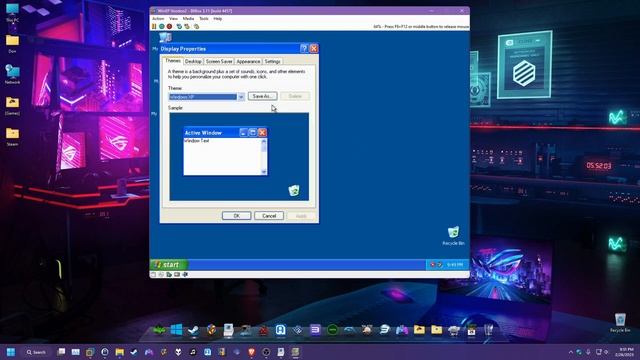
Task: Click the Games folder on the Windows desktop
Action: (12, 105)
